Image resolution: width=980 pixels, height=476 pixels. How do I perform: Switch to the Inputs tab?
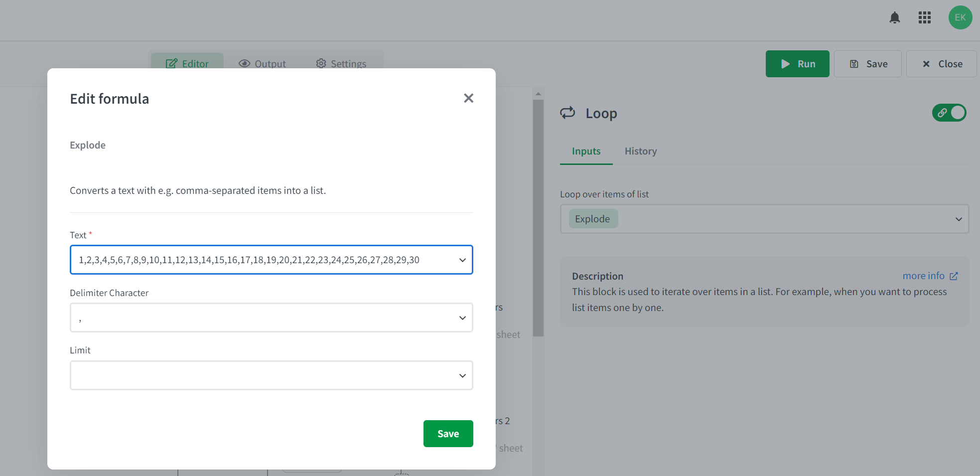click(586, 151)
